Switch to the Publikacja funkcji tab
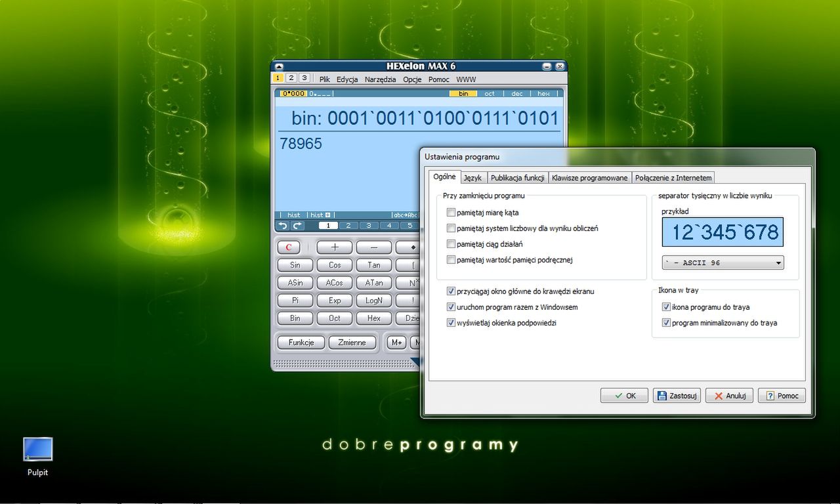The image size is (840, 504). [x=518, y=178]
